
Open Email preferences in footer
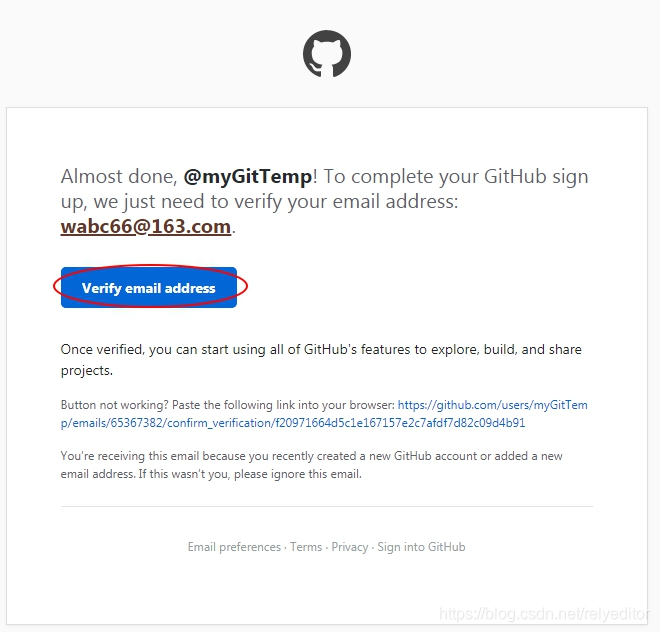[x=234, y=547]
